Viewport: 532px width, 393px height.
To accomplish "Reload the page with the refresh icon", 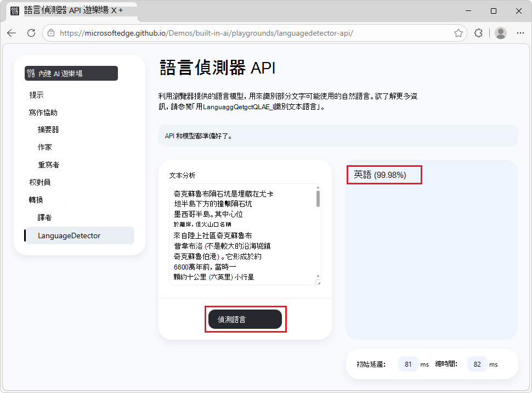I will point(31,33).
